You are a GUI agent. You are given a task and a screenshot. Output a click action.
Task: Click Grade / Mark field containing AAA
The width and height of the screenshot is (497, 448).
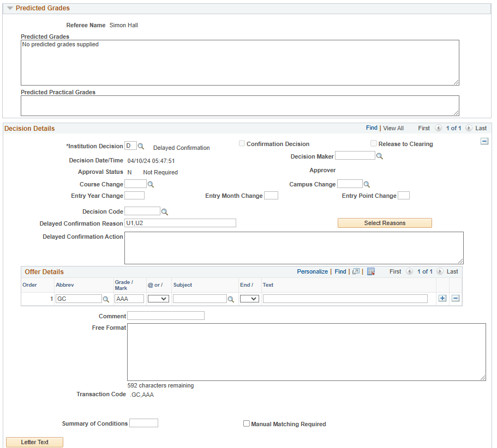[129, 299]
